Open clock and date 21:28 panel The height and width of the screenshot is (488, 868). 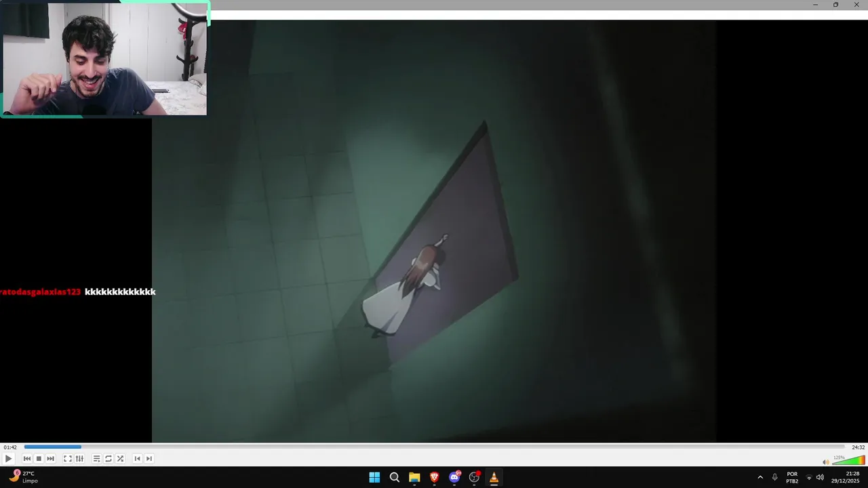(x=846, y=477)
